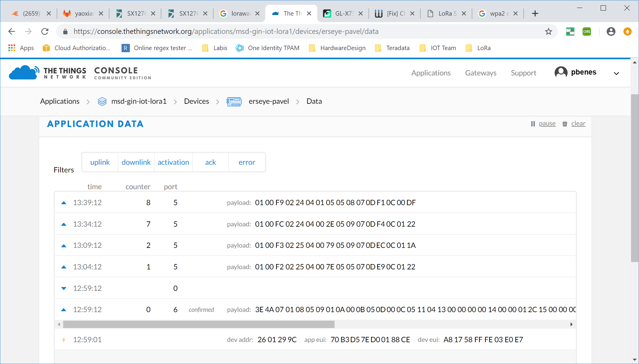The width and height of the screenshot is (639, 364).
Task: Reload the current page
Action: coord(45,31)
